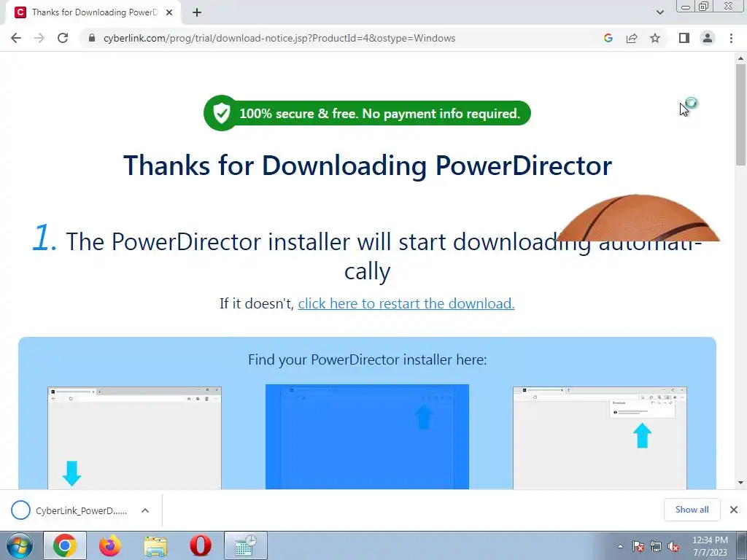The width and height of the screenshot is (747, 560).
Task: View site security lock info
Action: 92,38
